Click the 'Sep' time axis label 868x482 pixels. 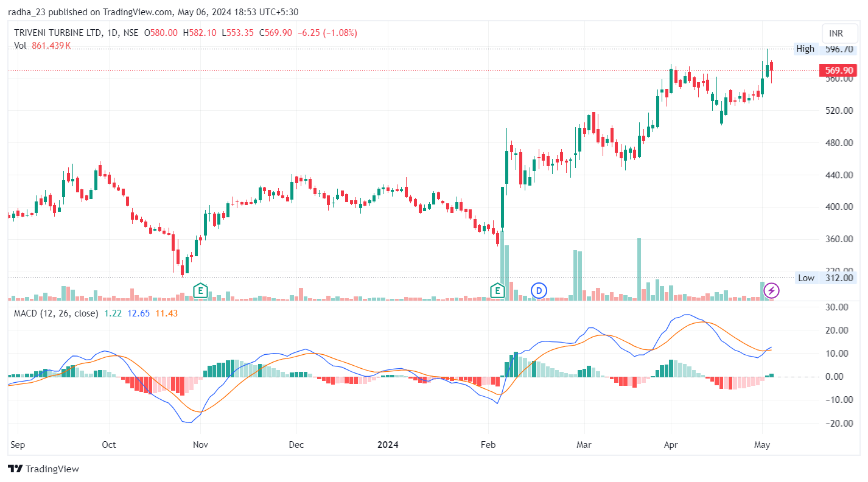tap(18, 444)
